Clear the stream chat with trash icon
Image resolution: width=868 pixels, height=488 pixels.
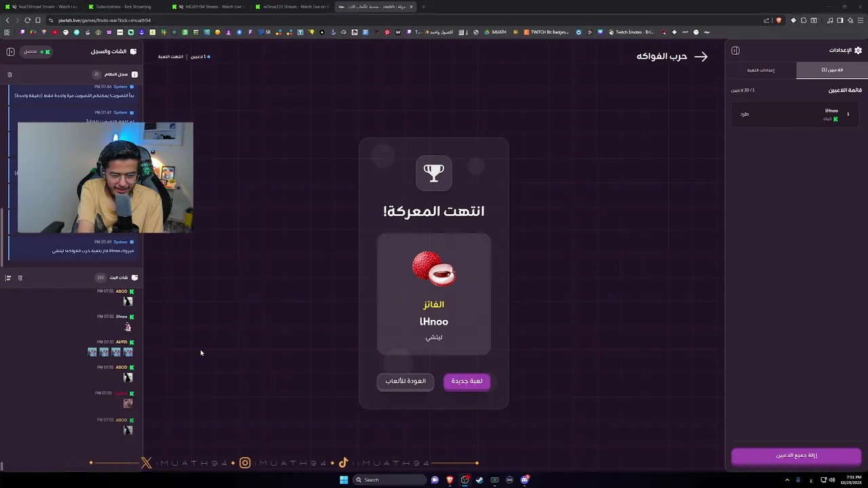pyautogui.click(x=20, y=278)
